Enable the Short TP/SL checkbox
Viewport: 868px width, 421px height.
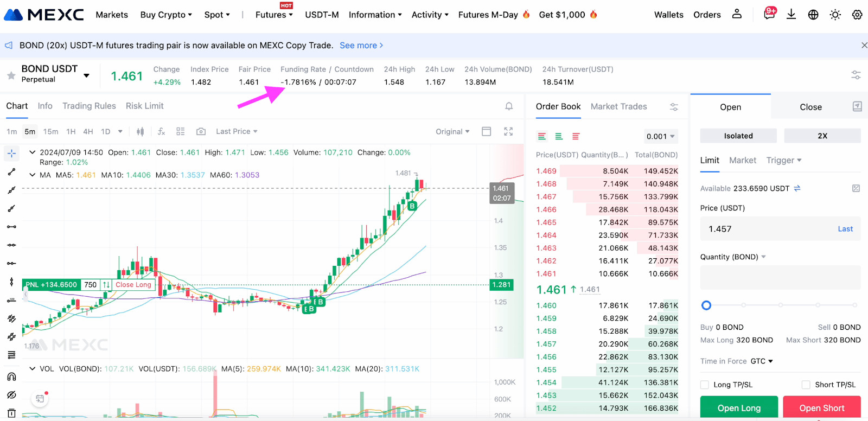click(x=806, y=385)
